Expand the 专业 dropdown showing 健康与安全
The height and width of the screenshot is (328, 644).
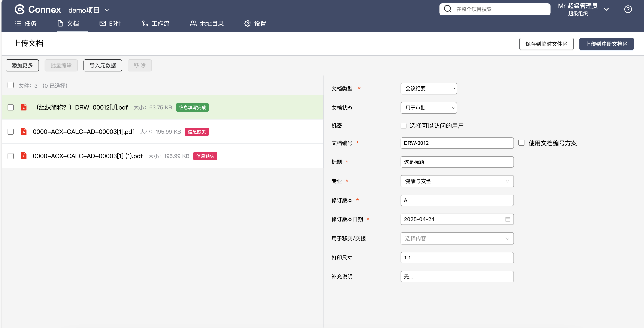coord(457,181)
